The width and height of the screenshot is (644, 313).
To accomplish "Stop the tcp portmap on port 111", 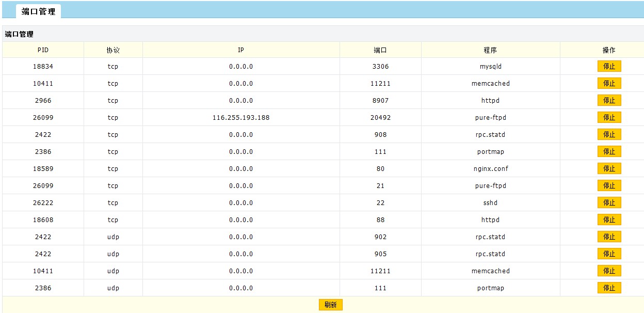I will (609, 152).
